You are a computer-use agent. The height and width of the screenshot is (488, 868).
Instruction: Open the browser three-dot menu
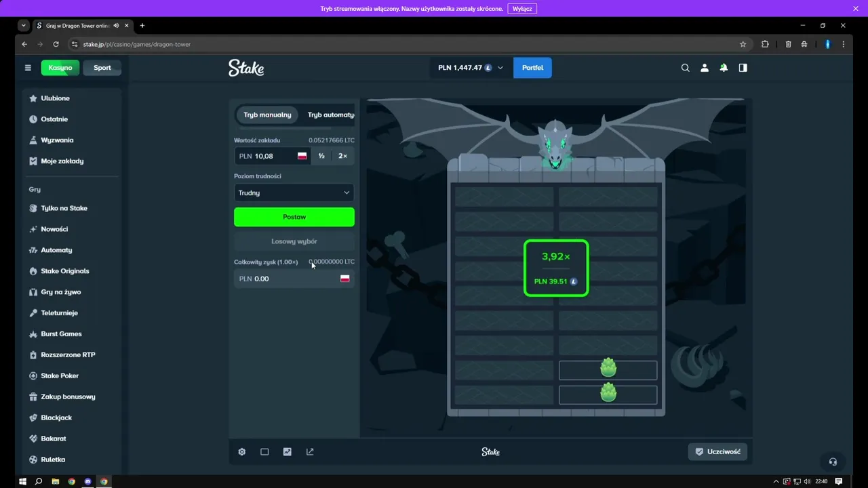click(x=844, y=44)
